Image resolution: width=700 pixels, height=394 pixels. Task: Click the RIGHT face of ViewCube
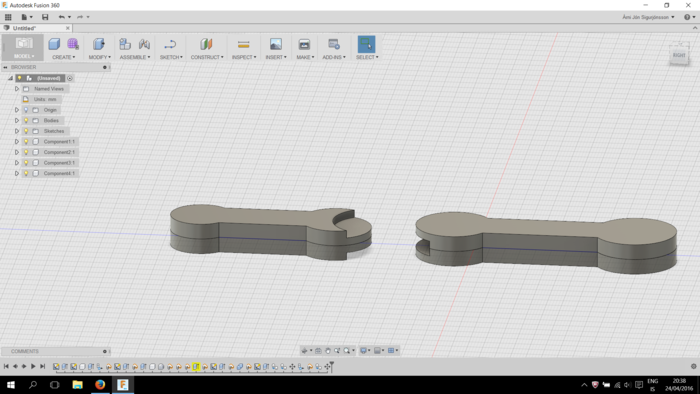click(x=679, y=55)
